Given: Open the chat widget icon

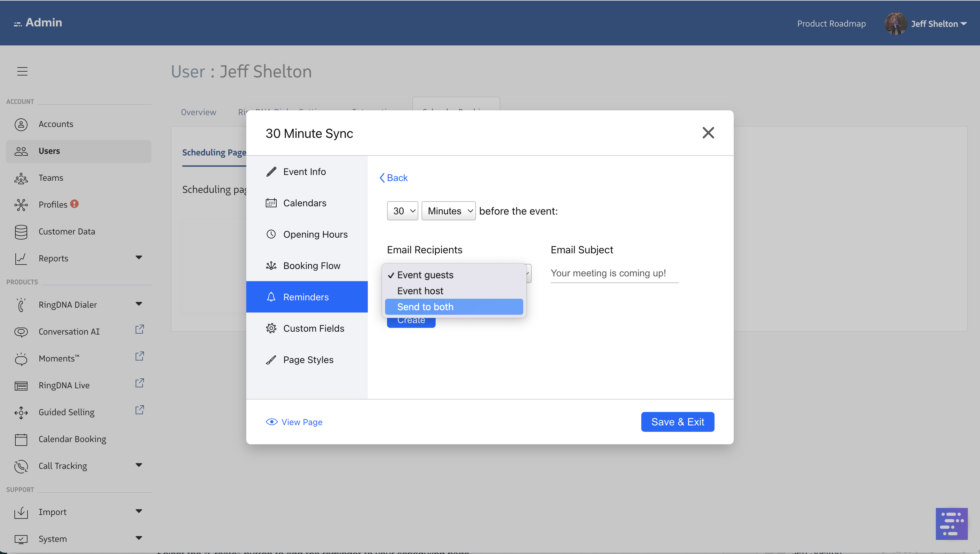Looking at the screenshot, I should 951,524.
